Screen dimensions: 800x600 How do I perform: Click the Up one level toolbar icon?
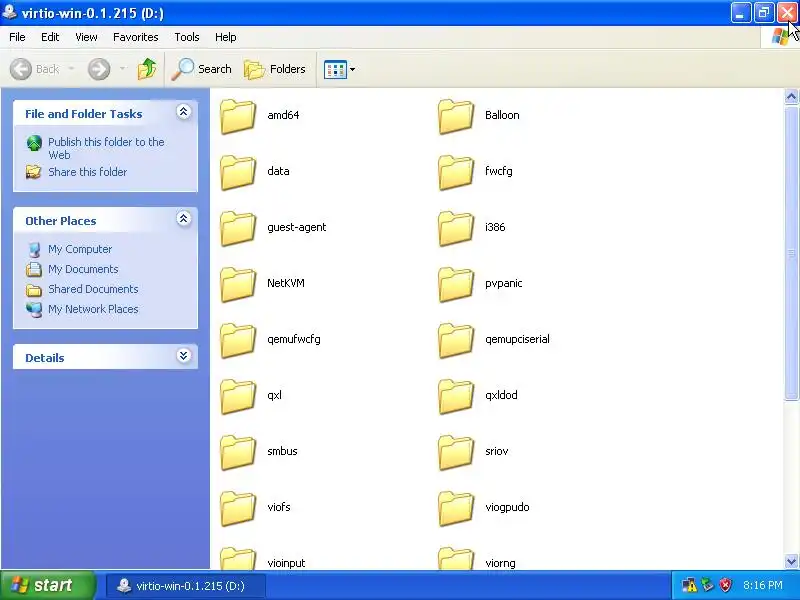pyautogui.click(x=147, y=69)
